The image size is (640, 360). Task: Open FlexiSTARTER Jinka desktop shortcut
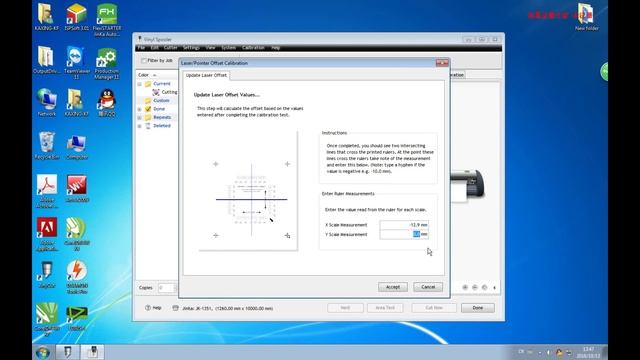107,20
